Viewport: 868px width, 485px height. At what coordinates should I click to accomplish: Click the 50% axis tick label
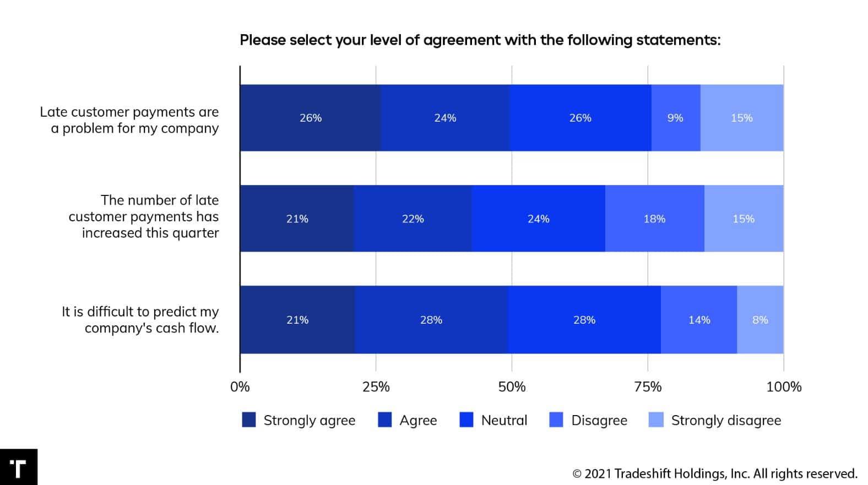click(x=512, y=387)
